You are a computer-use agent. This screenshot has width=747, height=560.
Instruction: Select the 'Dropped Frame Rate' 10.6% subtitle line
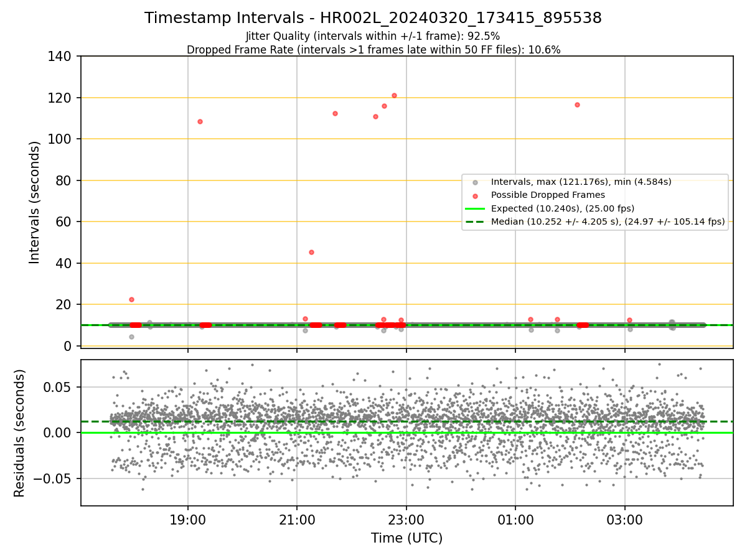click(x=374, y=50)
